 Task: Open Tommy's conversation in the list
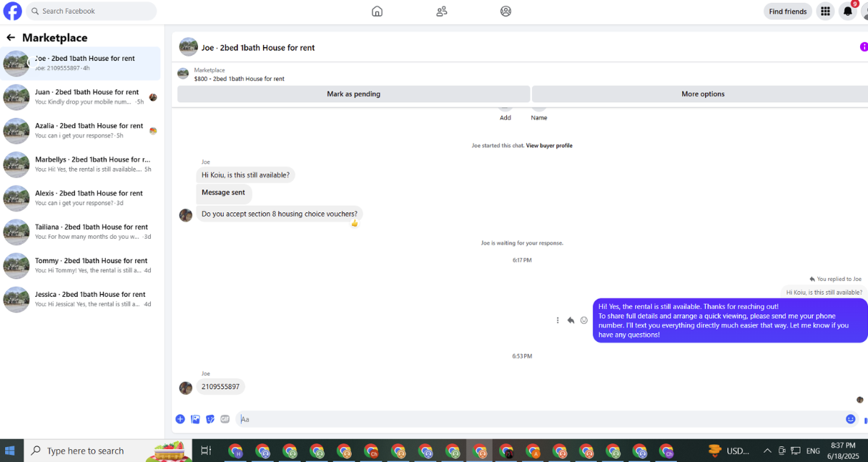click(x=81, y=265)
